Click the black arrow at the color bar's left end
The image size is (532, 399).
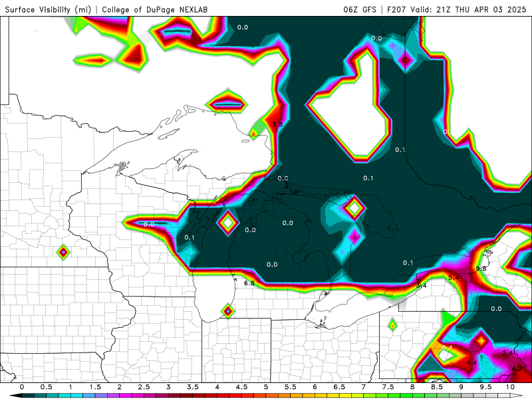click(x=15, y=396)
